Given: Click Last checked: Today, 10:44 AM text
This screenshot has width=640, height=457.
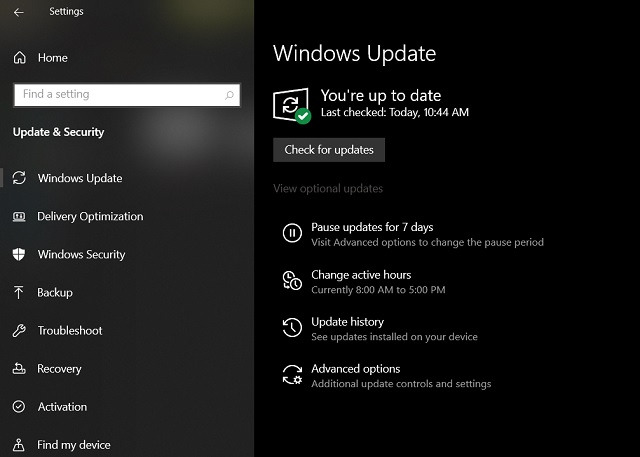Looking at the screenshot, I should click(x=395, y=112).
